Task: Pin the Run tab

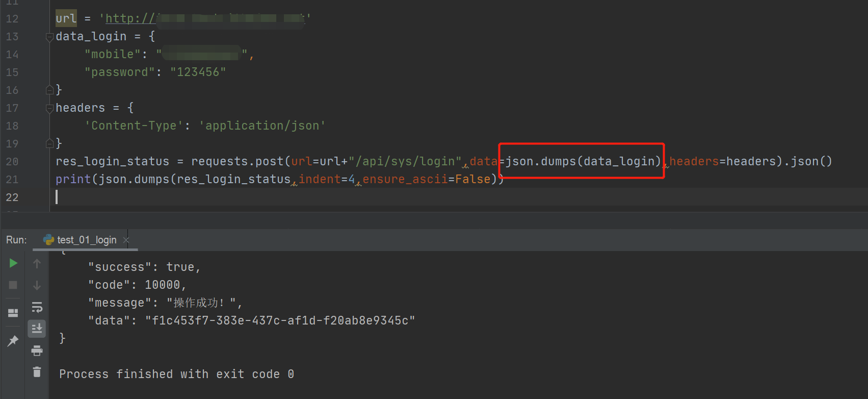Action: pos(13,340)
